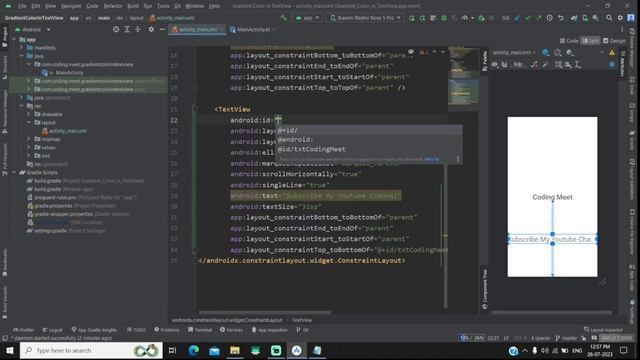Switch to Design view mode
The width and height of the screenshot is (640, 360).
click(614, 41)
